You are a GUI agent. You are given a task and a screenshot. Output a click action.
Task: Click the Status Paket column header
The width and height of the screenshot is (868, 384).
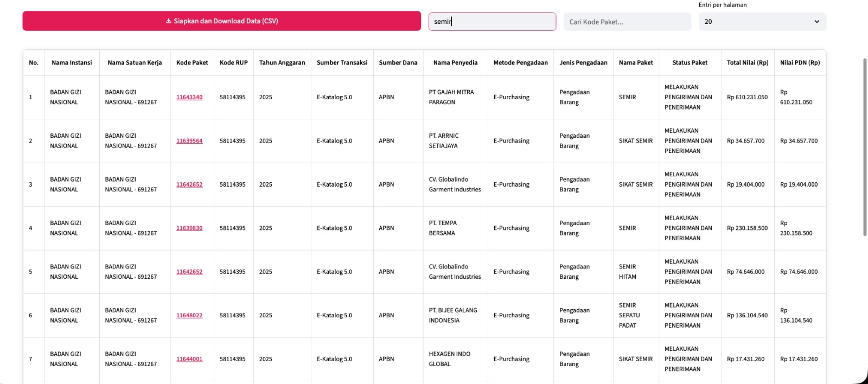690,63
